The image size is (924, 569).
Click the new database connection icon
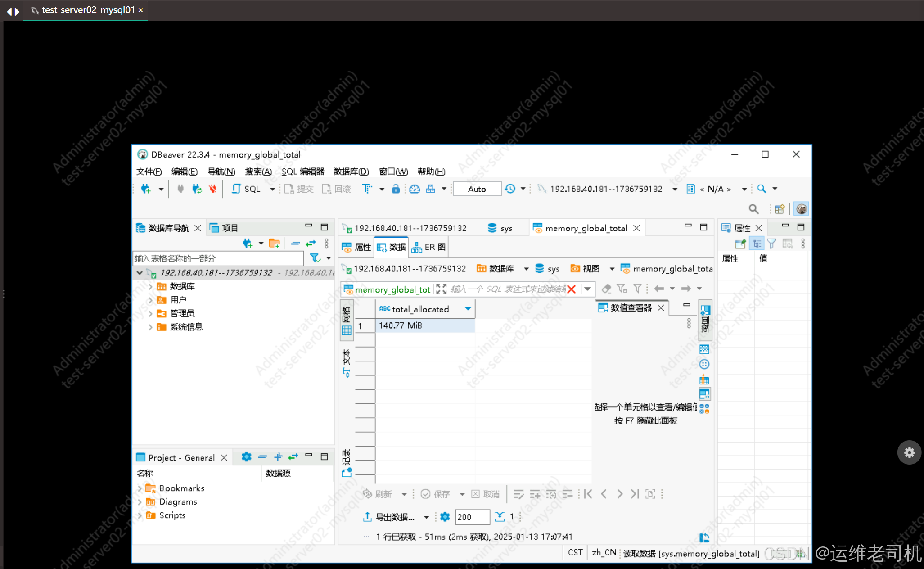[146, 189]
